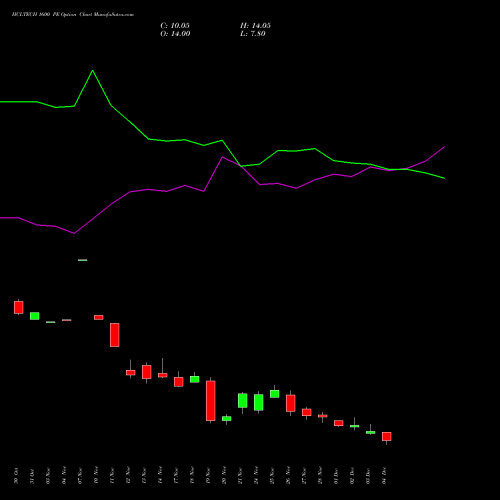The width and height of the screenshot is (500, 500).
Task: Select the 03 Nov date label
Action: tap(48, 476)
